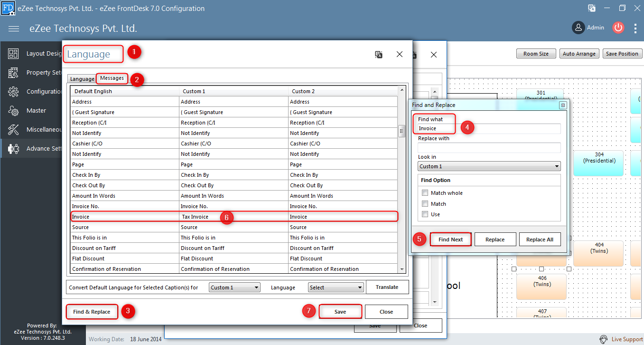Screen dimensions: 644x345
Task: Click the Find & Replace button
Action: (92, 312)
